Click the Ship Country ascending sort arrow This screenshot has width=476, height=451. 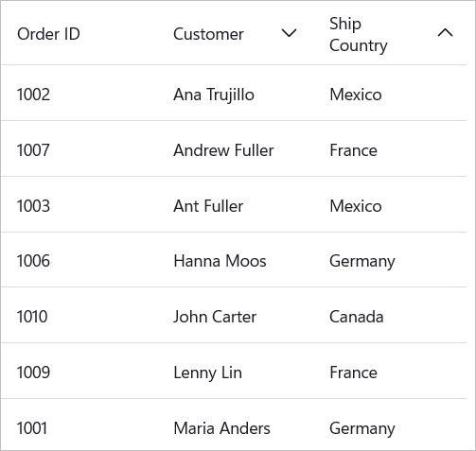[x=445, y=33]
